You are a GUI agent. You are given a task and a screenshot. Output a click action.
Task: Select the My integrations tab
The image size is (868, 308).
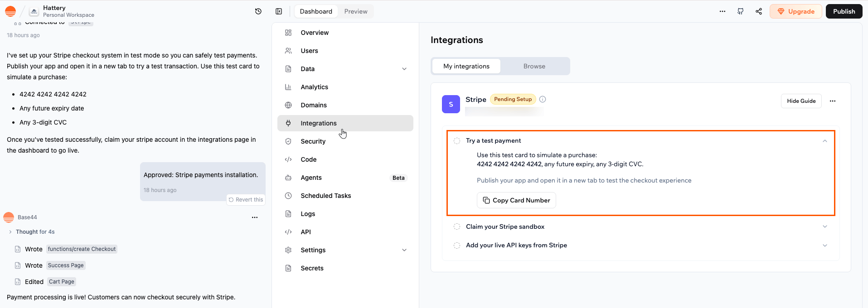point(466,66)
